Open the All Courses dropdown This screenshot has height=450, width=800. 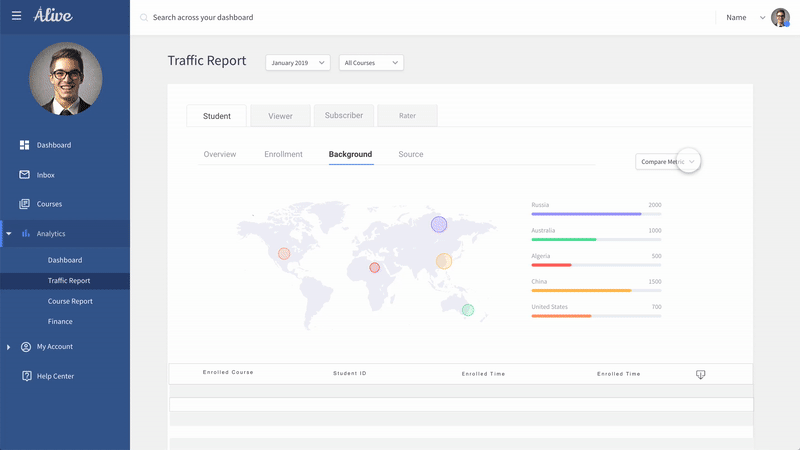(371, 63)
